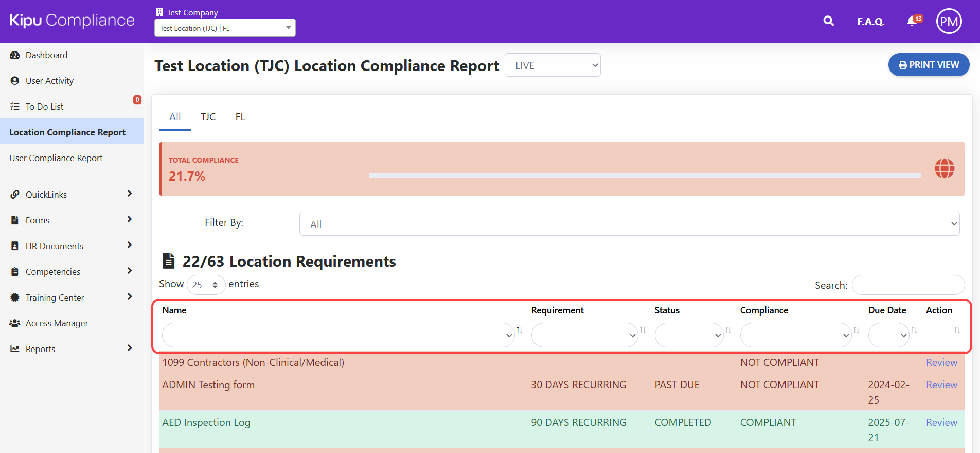Toggle sort order on the Due Date column
Image resolution: width=980 pixels, height=453 pixels.
tap(914, 330)
